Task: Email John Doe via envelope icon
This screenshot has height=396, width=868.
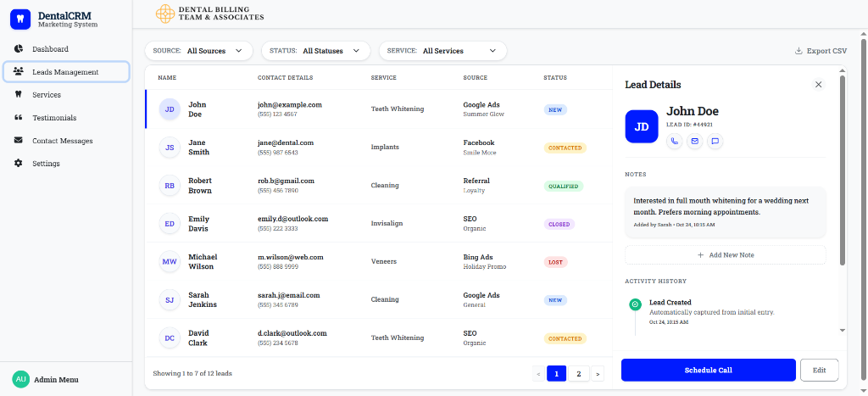Action: click(695, 142)
